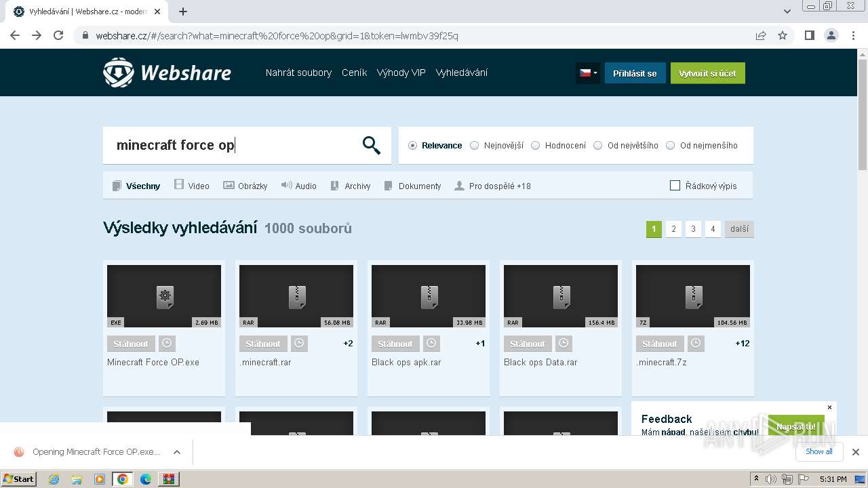Open Black ops Data.rar thumbnail
This screenshot has width=868, height=488.
pos(561,296)
